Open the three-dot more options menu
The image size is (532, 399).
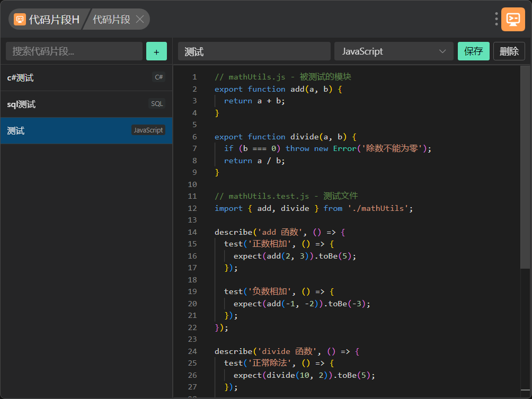tap(496, 19)
